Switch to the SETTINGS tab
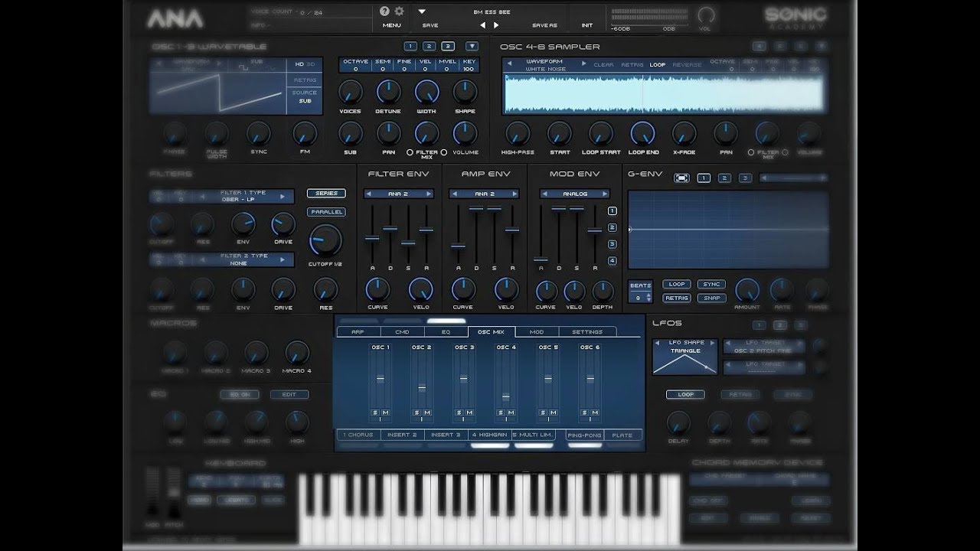The width and height of the screenshot is (980, 551). pyautogui.click(x=587, y=332)
